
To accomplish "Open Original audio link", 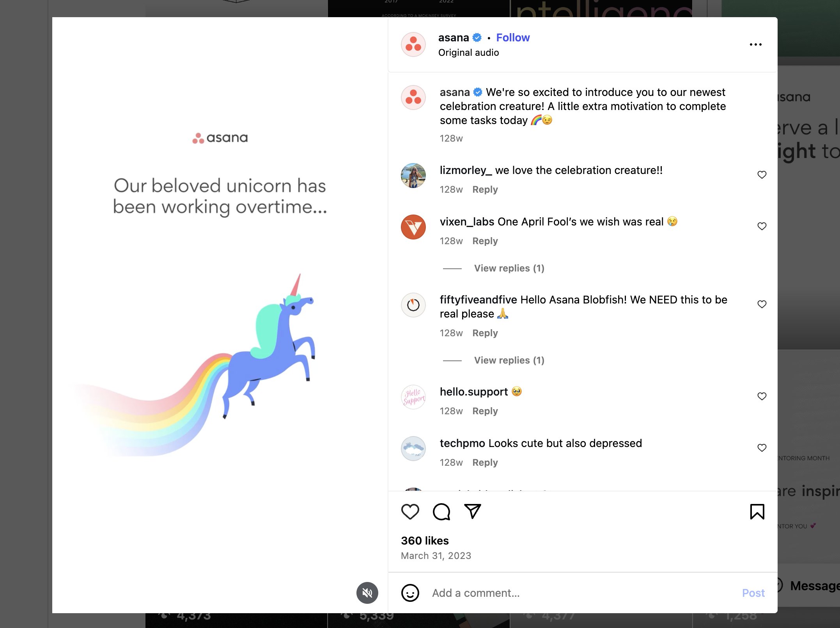I will [x=468, y=53].
